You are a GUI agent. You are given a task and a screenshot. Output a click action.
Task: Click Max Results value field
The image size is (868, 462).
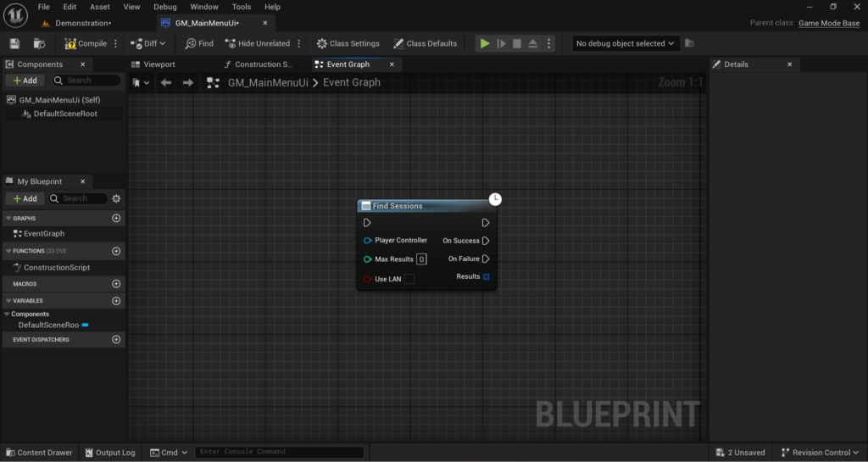click(x=421, y=259)
